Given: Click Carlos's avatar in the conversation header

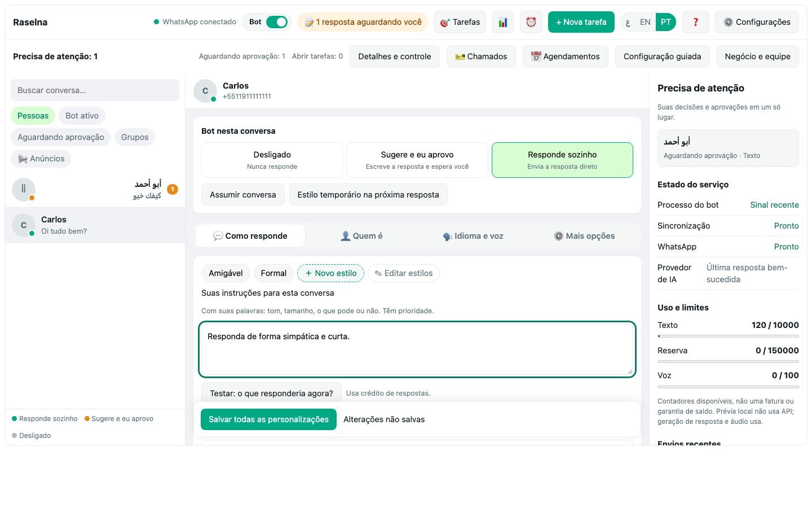Looking at the screenshot, I should pyautogui.click(x=205, y=91).
